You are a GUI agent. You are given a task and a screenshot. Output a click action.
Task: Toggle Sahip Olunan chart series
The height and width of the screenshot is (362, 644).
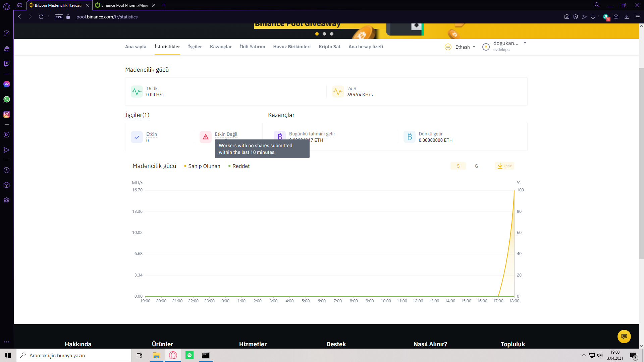coord(202,166)
